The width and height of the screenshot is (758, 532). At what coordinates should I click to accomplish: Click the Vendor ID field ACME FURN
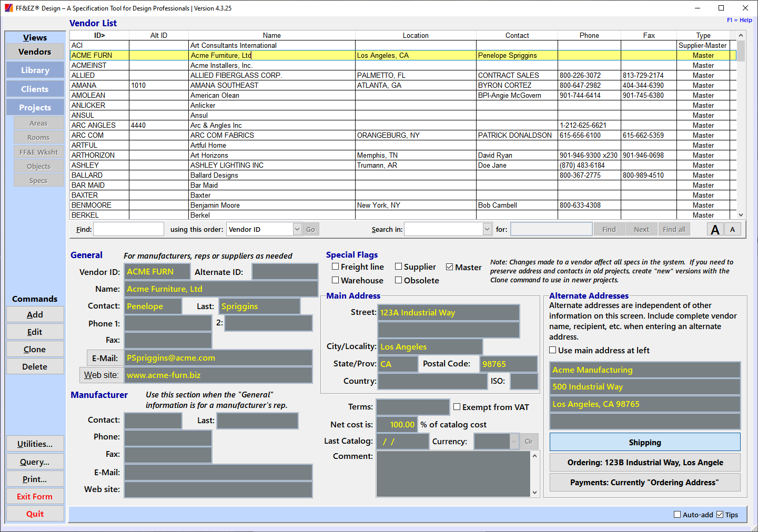157,272
